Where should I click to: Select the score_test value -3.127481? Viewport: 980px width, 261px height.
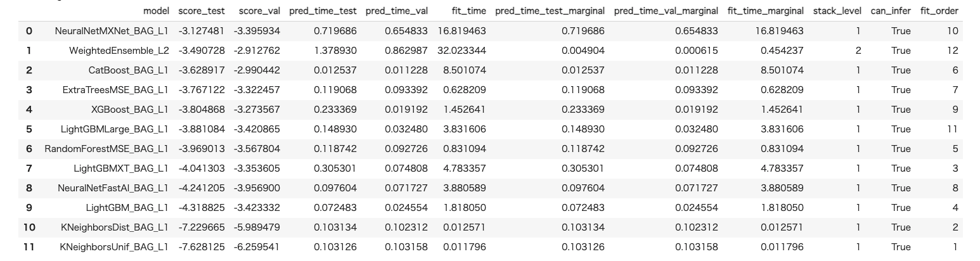(202, 31)
